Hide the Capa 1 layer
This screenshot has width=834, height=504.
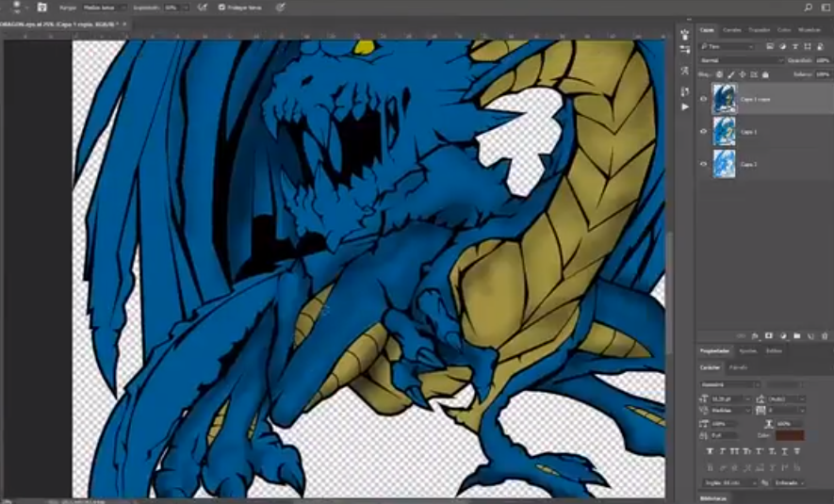tap(703, 131)
